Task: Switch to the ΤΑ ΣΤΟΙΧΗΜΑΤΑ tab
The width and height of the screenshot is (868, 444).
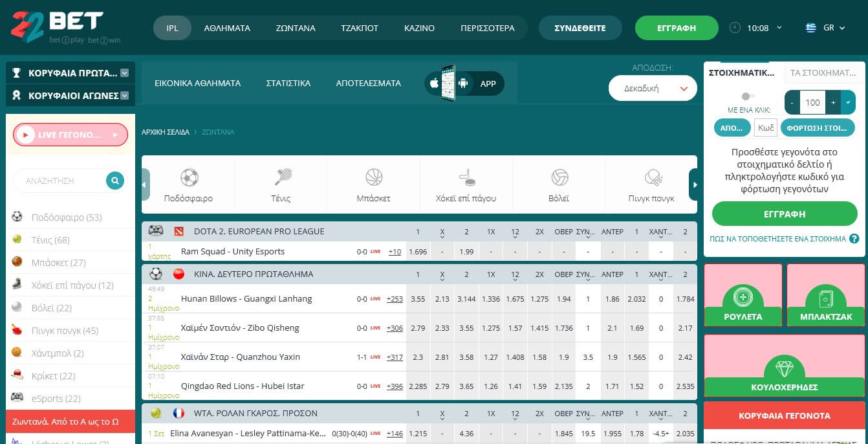Action: 823,73
